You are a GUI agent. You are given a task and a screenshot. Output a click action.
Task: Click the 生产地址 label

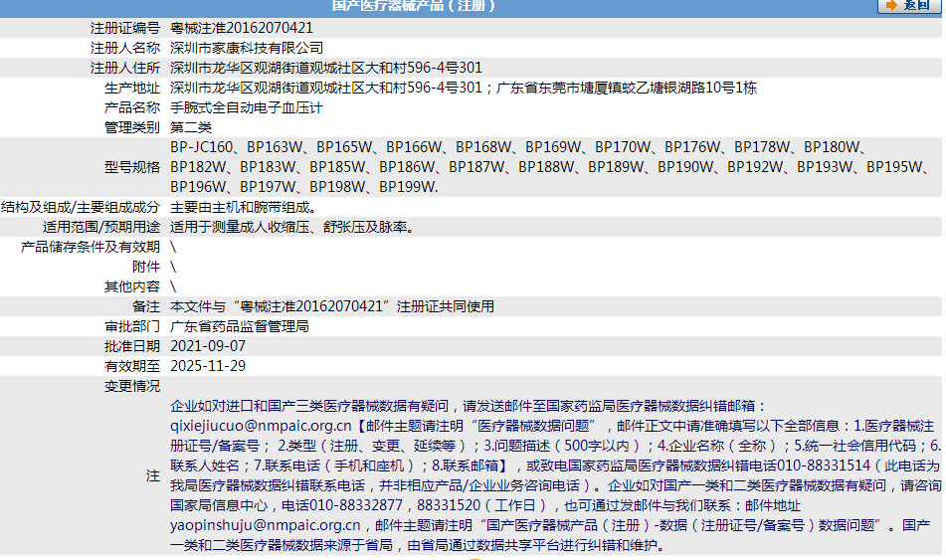132,88
